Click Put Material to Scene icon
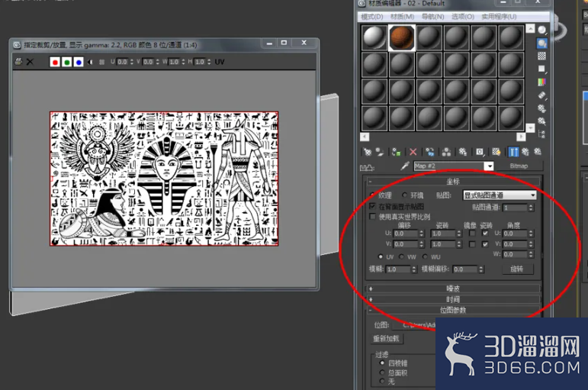 coord(380,152)
